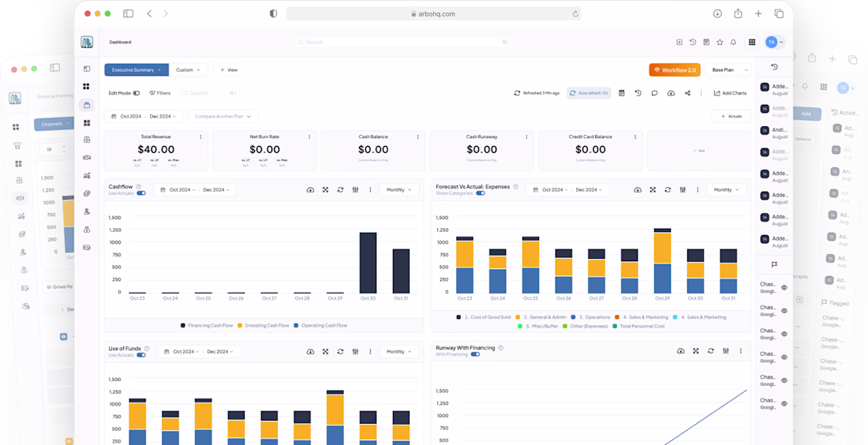This screenshot has height=445, width=868.
Task: Open the apps grid icon in header
Action: (752, 42)
